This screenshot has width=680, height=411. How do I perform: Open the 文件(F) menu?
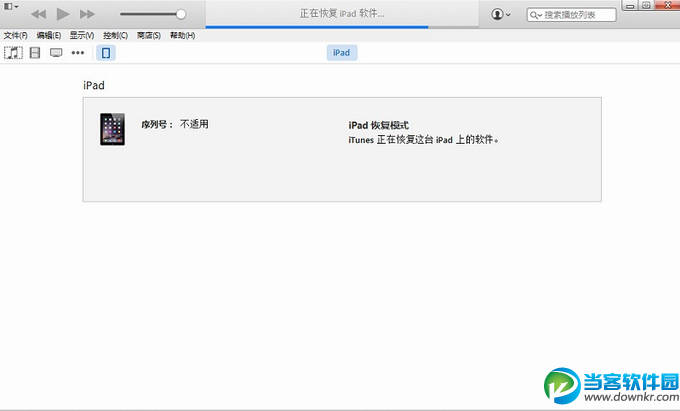(x=16, y=36)
